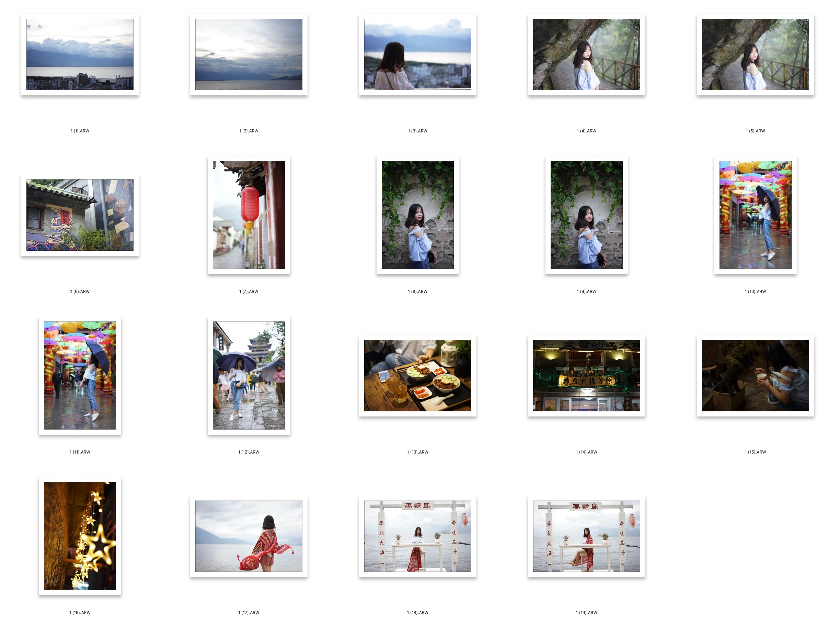This screenshot has height=622, width=840.
Task: Click thumbnail 1 (11).ARW with umbrella street
Action: tap(80, 375)
